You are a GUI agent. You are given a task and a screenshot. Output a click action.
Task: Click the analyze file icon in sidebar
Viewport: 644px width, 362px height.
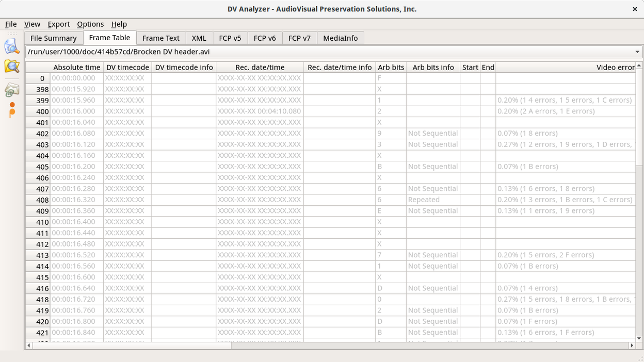pos(12,46)
